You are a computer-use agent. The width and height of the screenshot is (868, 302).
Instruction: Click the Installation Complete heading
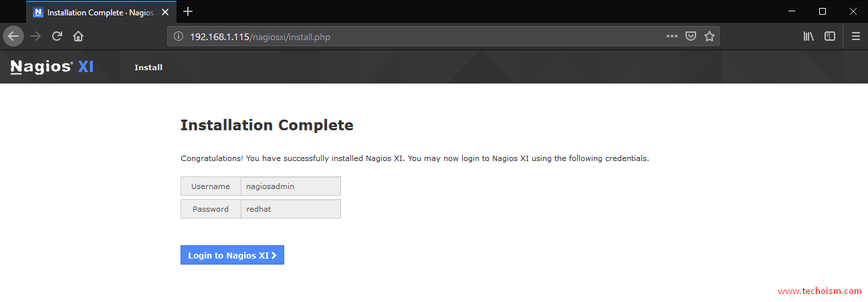click(267, 125)
